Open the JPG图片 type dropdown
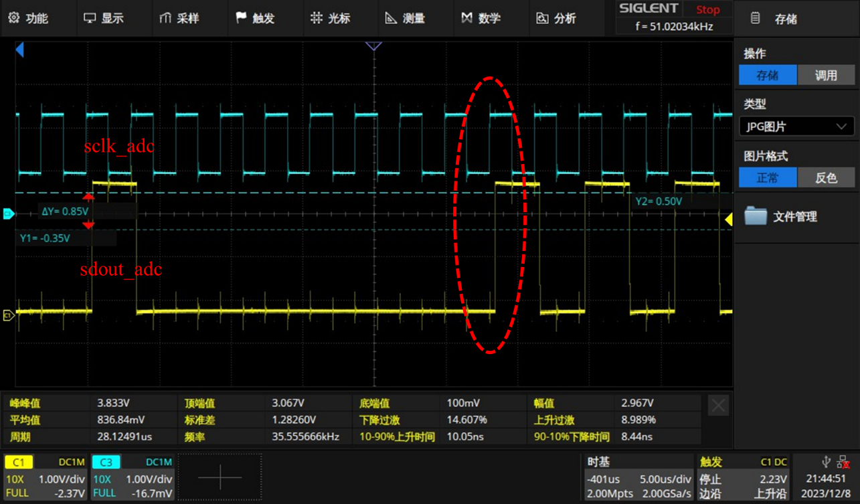The height and width of the screenshot is (504, 860). [796, 127]
